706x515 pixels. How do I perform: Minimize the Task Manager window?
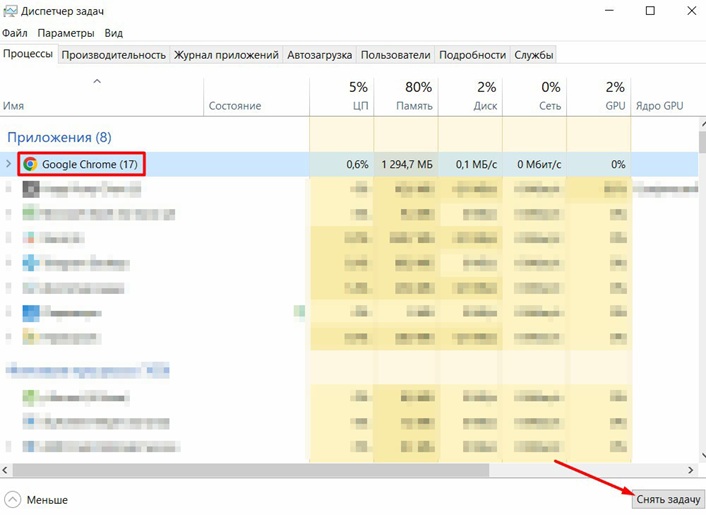point(609,11)
